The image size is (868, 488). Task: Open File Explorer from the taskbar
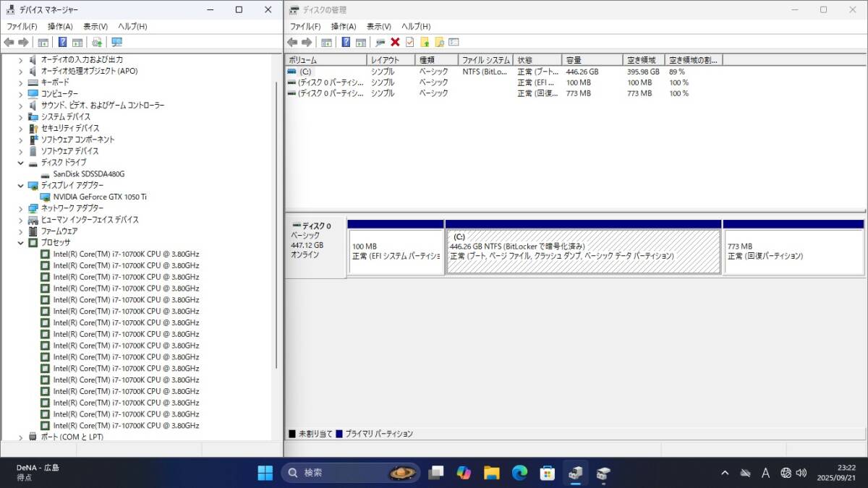[492, 473]
